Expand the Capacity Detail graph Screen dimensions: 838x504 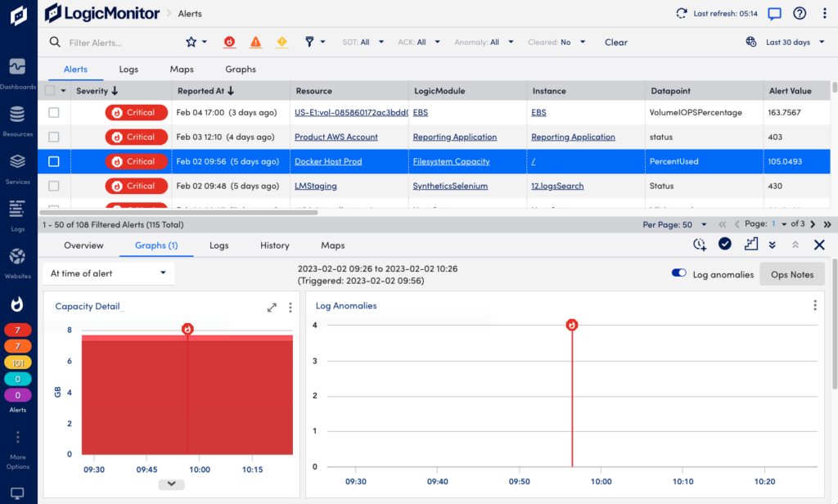click(x=272, y=308)
